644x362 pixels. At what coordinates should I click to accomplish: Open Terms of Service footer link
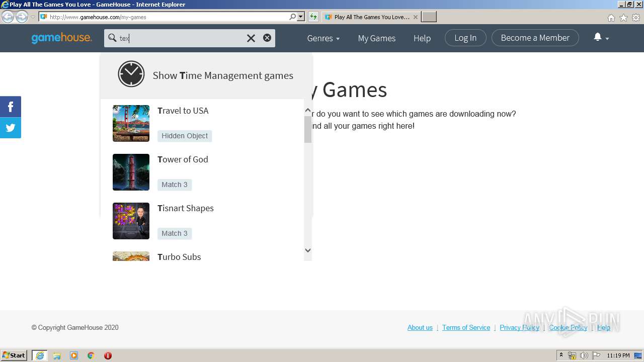click(466, 327)
